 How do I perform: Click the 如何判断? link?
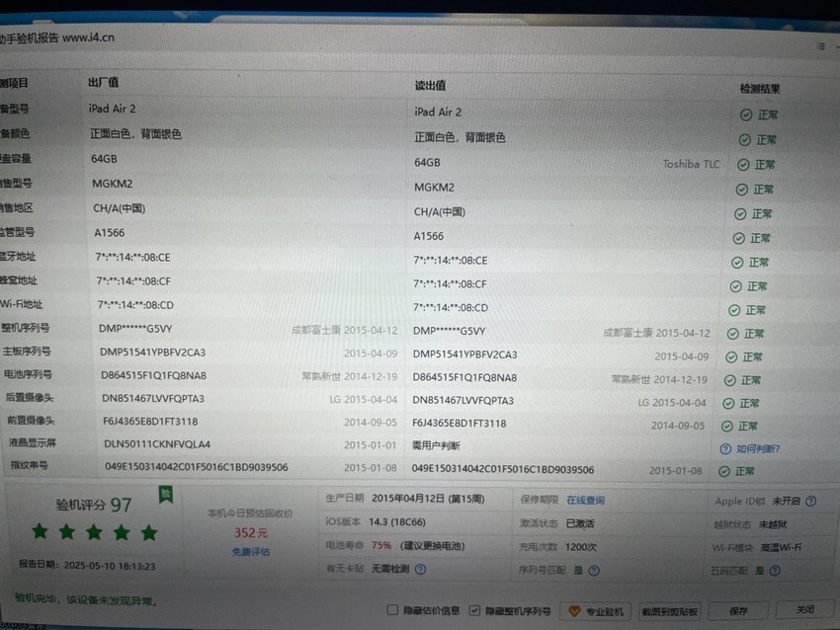click(758, 449)
